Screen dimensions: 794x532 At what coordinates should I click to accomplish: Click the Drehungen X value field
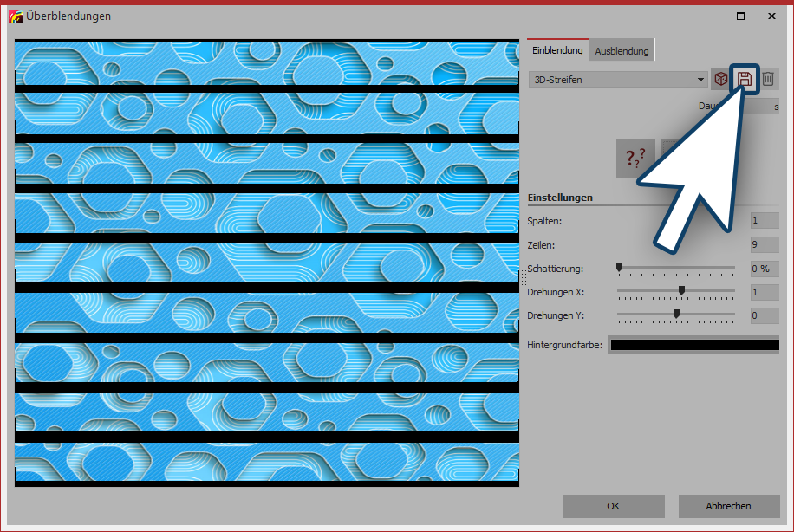(x=765, y=292)
